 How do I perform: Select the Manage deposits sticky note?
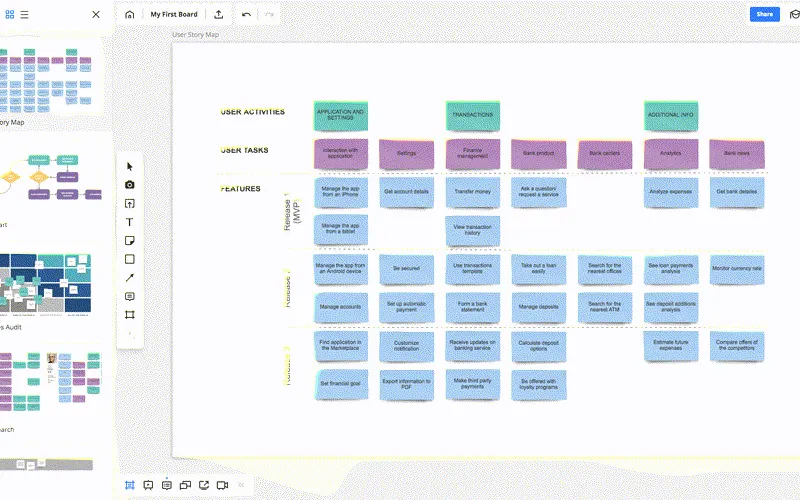click(539, 307)
